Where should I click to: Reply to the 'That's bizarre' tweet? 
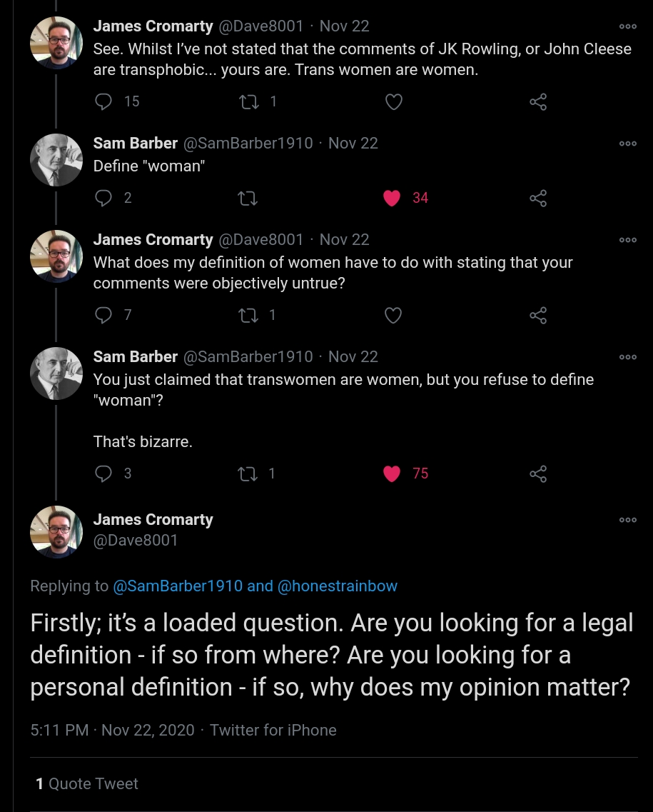(104, 473)
